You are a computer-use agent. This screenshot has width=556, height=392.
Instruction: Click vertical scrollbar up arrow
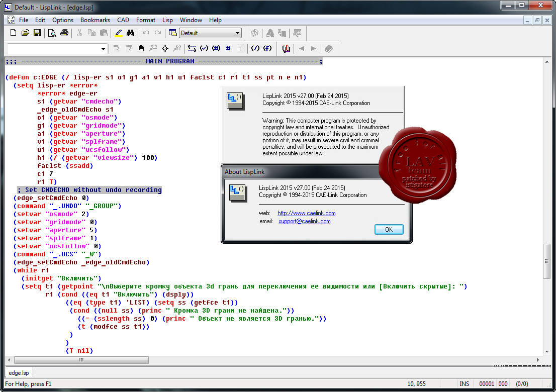[x=546, y=62]
